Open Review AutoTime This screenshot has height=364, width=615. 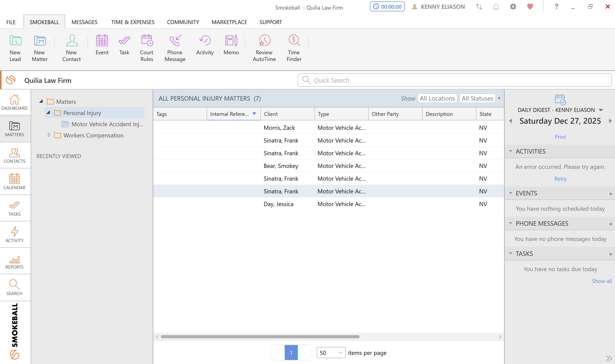click(264, 48)
